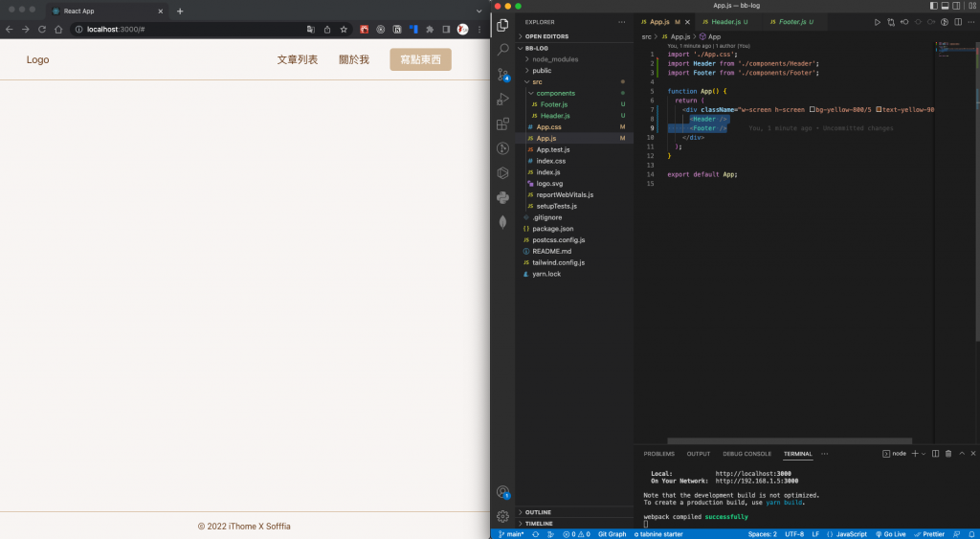Open PROBLEMS panel tab
The height and width of the screenshot is (539, 980).
pos(658,454)
